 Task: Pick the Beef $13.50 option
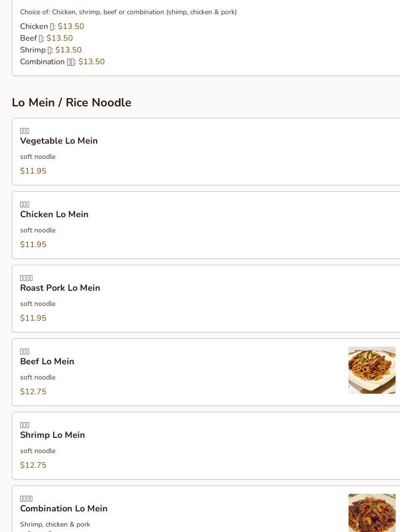[x=47, y=38]
